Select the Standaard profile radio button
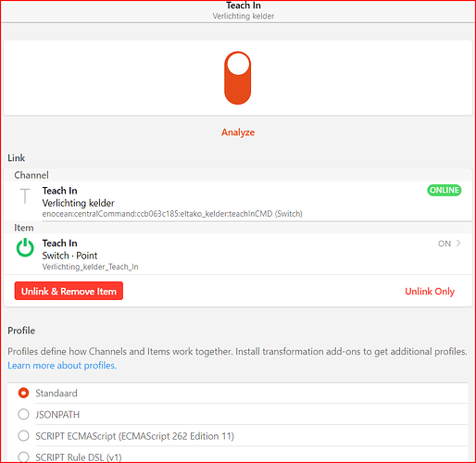 (23, 393)
